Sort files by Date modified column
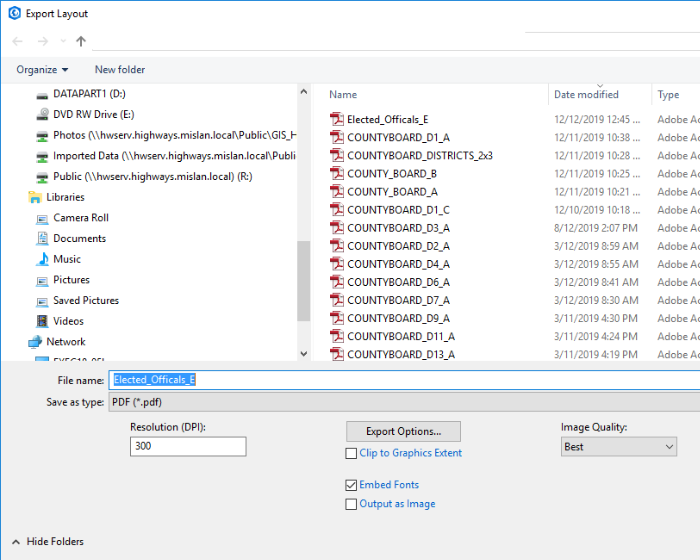The width and height of the screenshot is (700, 560). click(586, 95)
